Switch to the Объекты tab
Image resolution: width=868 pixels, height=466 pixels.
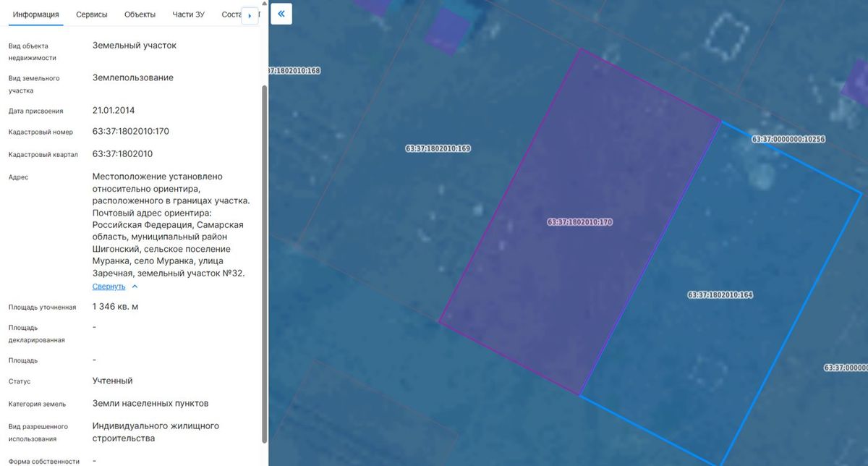[x=140, y=14]
